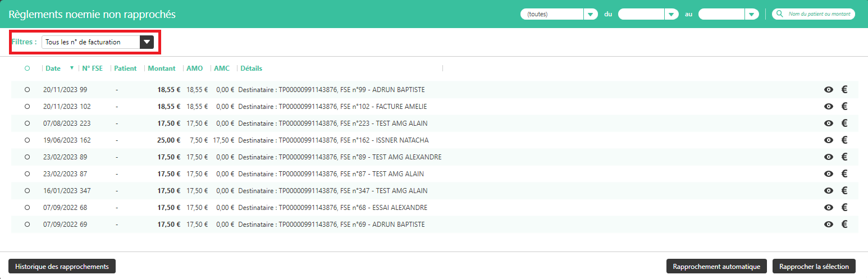Click euro icon for FSE n°102 FACTURE AMELIE
This screenshot has height=279, width=868.
(x=844, y=107)
